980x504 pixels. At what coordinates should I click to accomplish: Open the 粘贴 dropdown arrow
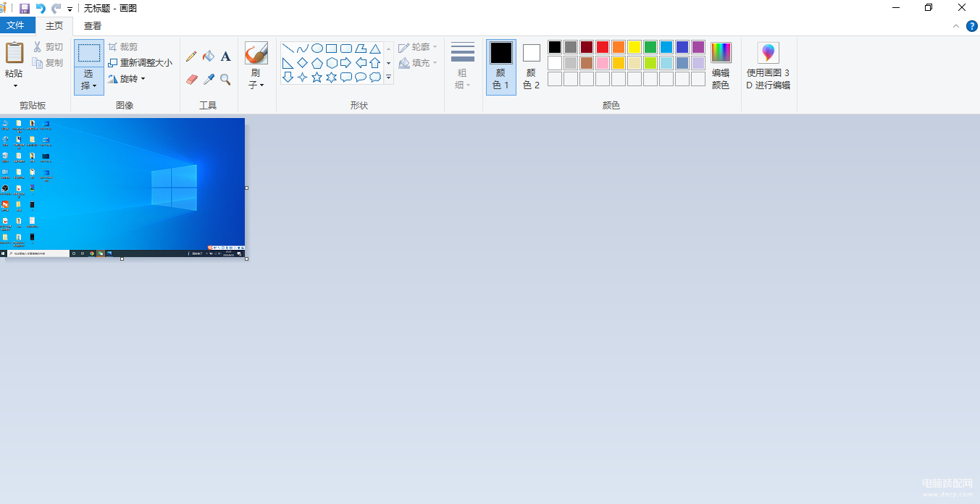[14, 85]
